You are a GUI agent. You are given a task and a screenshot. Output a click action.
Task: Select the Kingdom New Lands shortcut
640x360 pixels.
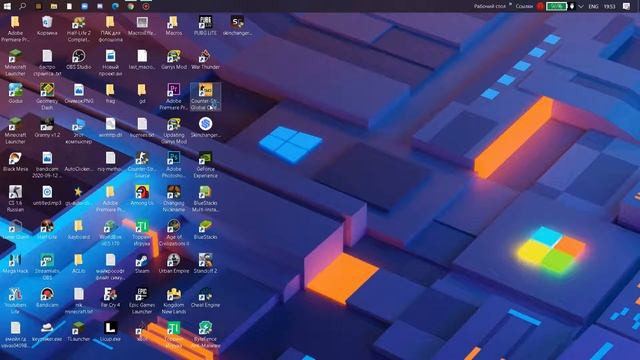174,300
